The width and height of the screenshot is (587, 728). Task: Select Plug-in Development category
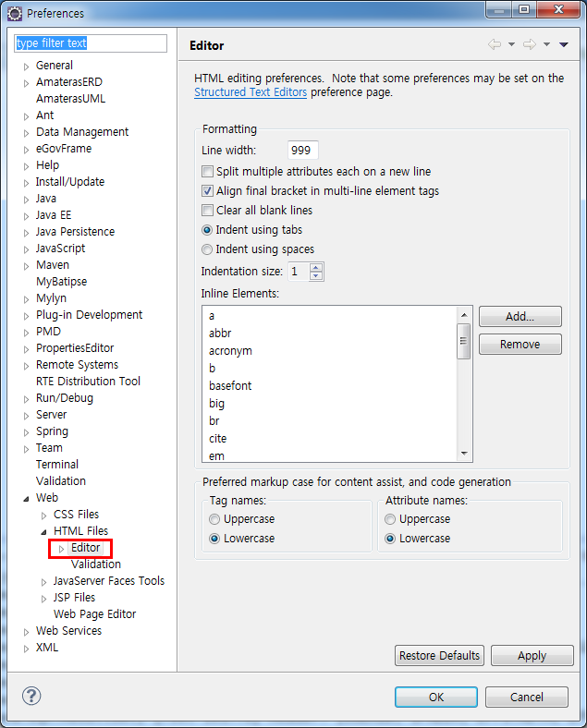89,315
